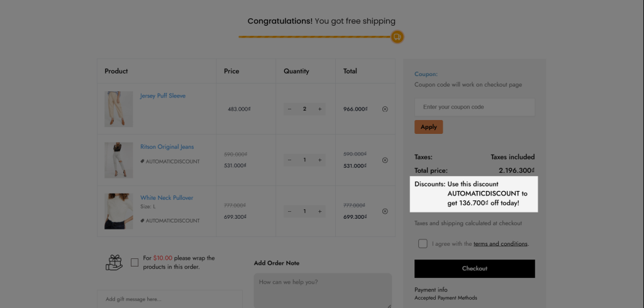Click the Apply coupon button

pos(429,127)
